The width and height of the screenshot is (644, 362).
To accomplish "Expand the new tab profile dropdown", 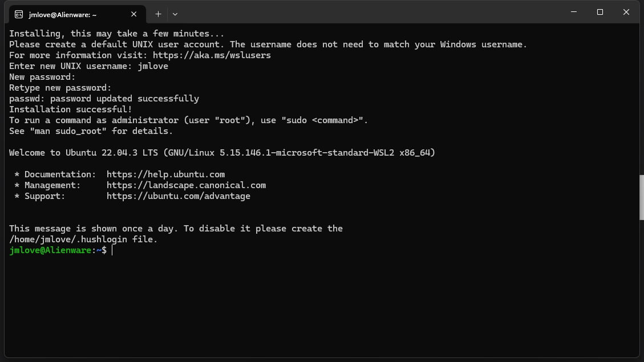I will (175, 14).
